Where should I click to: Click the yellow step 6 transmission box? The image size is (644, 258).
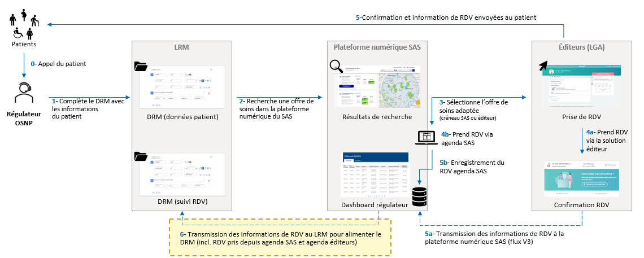[281, 238]
